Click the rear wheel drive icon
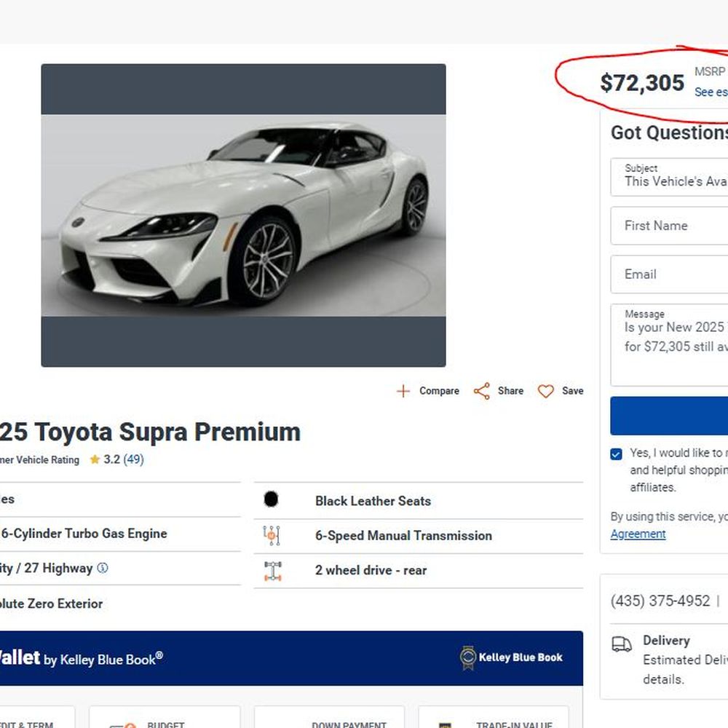 [x=273, y=571]
